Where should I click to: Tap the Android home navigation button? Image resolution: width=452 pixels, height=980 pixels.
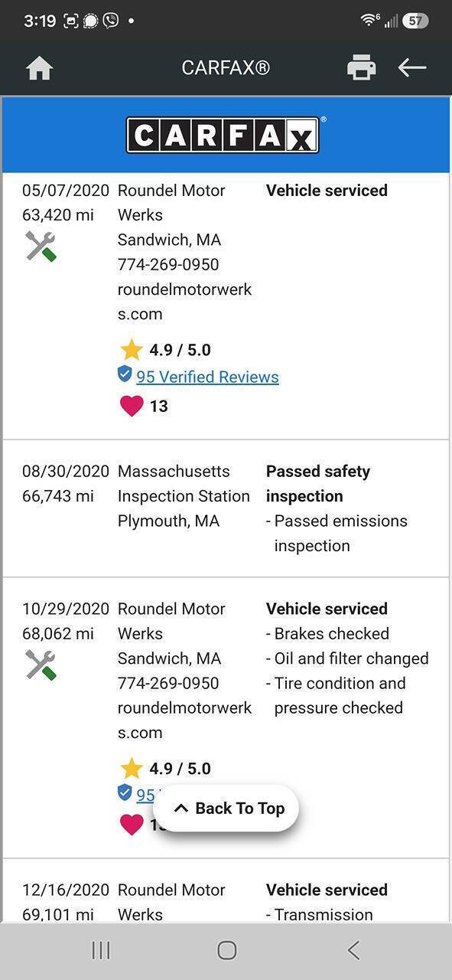pos(226,950)
